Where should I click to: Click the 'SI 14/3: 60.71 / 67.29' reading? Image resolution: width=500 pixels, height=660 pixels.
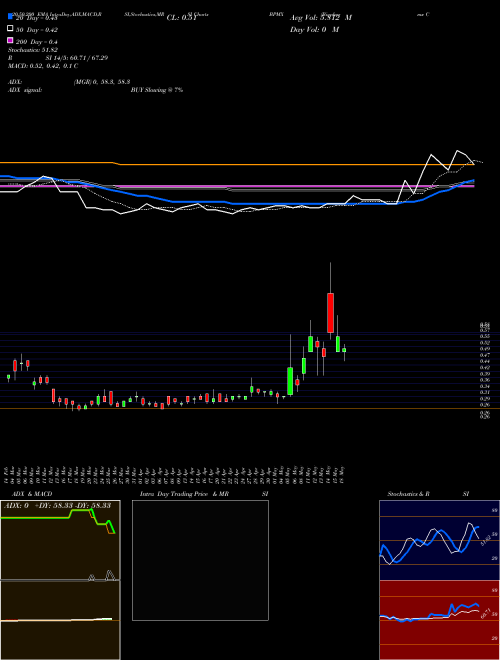[x=77, y=58]
